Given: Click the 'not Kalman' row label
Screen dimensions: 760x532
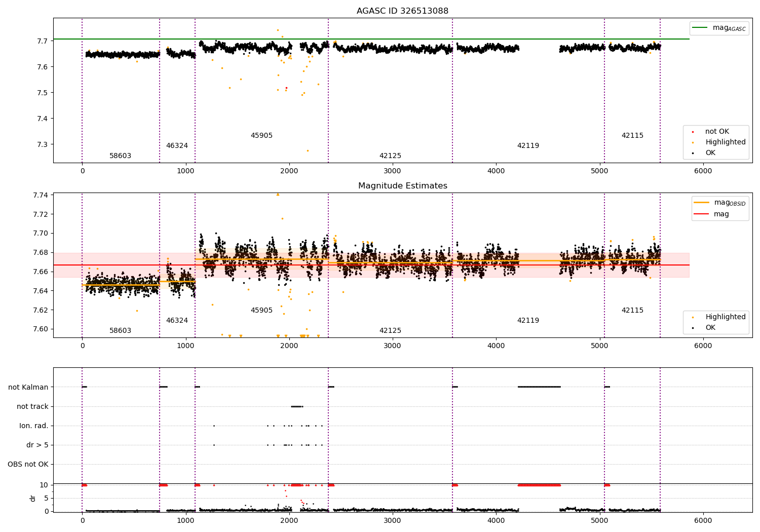Looking at the screenshot, I should pos(28,388).
